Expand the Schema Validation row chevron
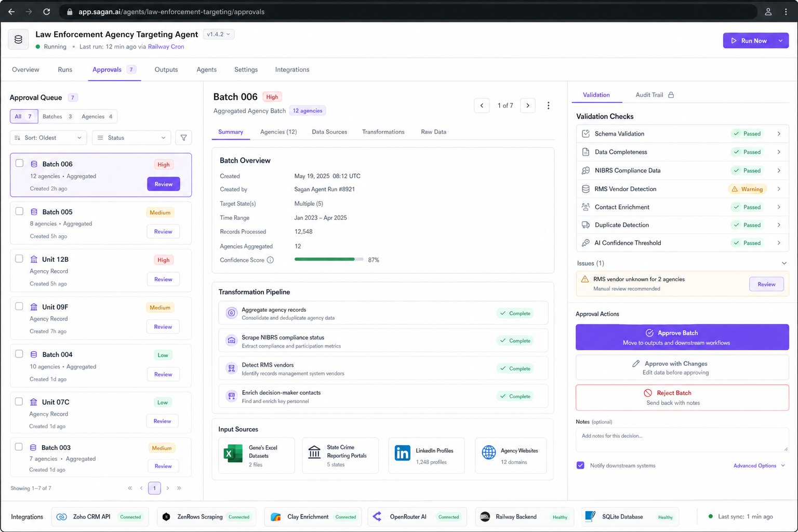798x532 pixels. point(779,134)
